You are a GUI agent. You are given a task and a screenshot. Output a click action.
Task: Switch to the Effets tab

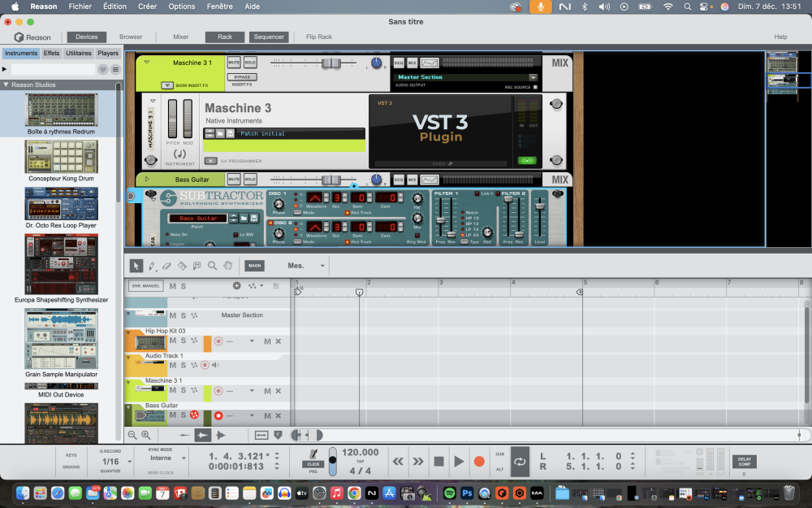click(x=51, y=53)
